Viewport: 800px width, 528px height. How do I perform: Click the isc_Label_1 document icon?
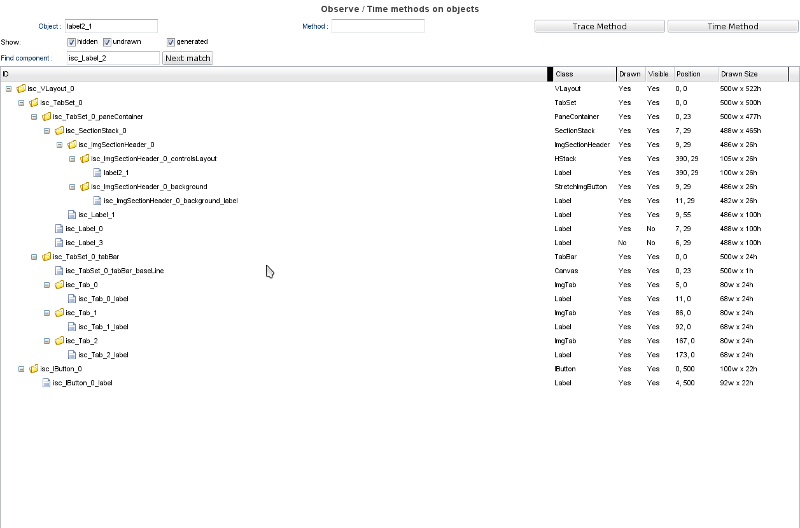[x=72, y=215]
